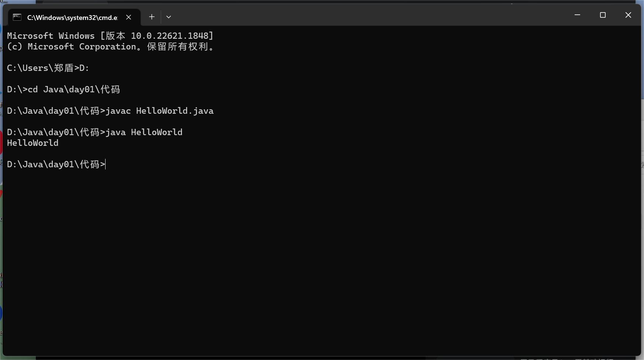Open a new tab with plus button
Viewport: 644px width, 360px height.
click(152, 17)
